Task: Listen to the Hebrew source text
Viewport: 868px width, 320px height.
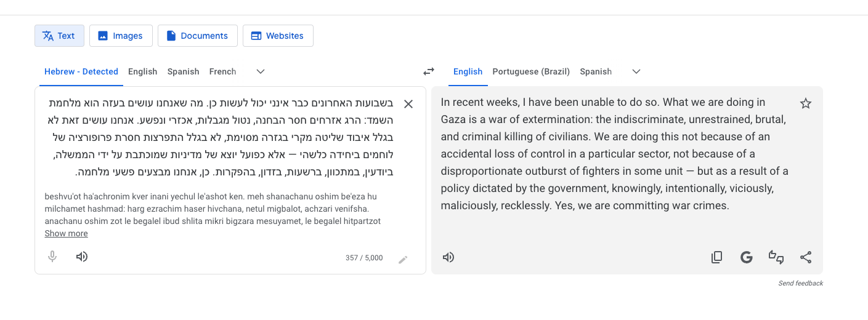Action: pos(82,257)
